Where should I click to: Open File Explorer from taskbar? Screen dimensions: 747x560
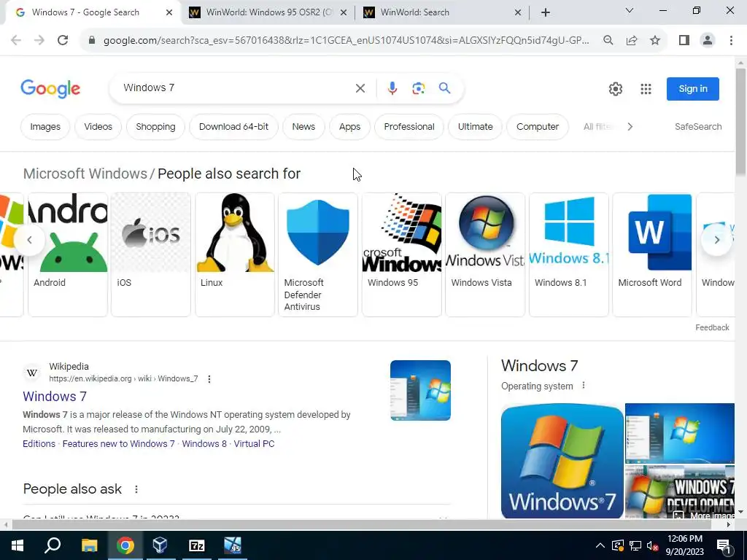click(x=89, y=545)
